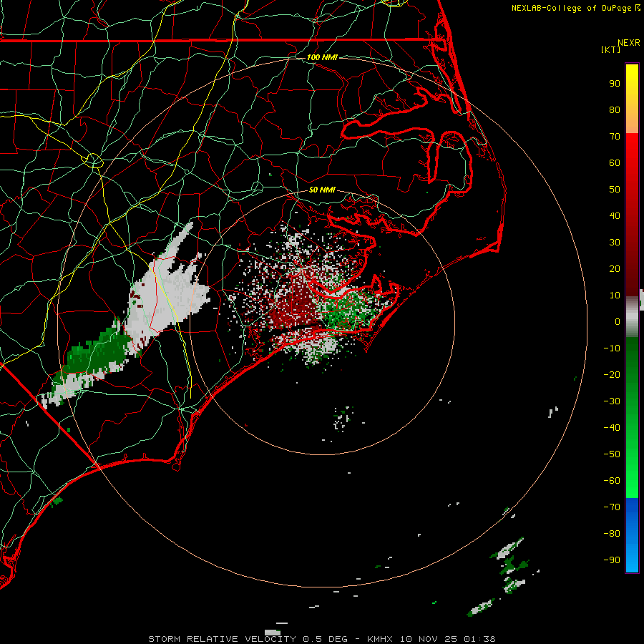This screenshot has width=644, height=644.
Task: Click the 50 value on velocity scale
Action: click(x=615, y=190)
